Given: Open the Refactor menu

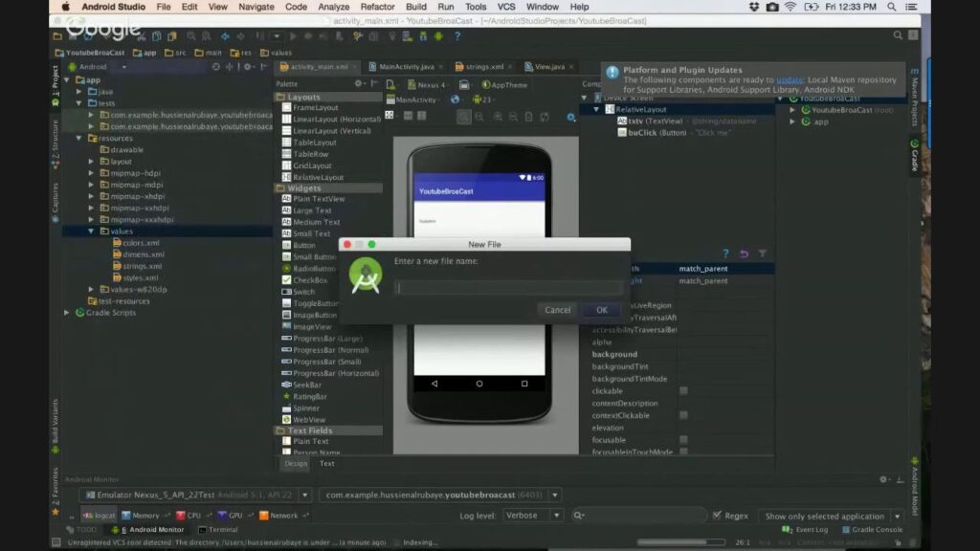Looking at the screenshot, I should 377,7.
